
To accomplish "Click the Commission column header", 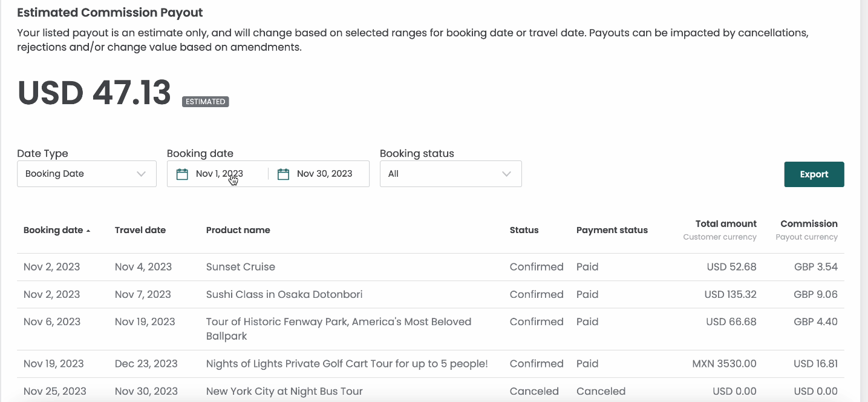I will tap(809, 224).
